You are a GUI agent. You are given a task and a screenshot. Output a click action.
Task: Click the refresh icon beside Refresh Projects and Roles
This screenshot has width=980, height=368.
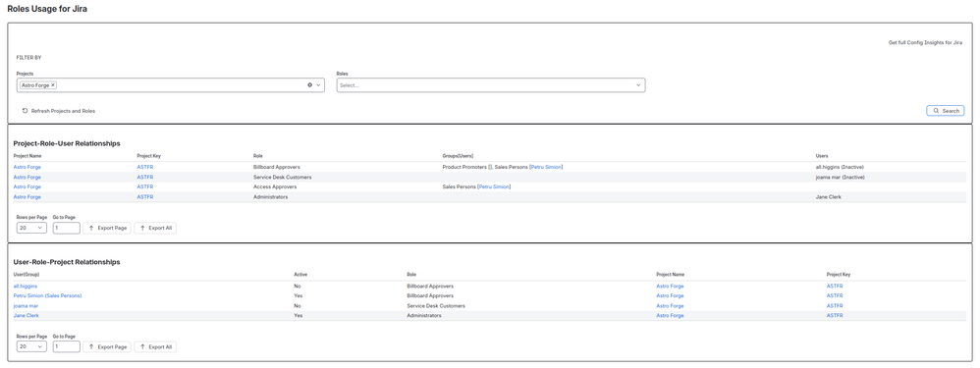[25, 111]
